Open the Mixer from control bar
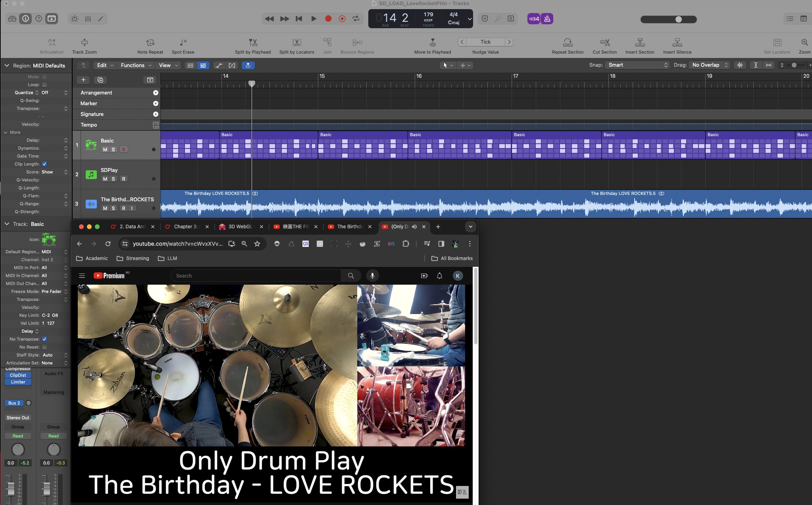This screenshot has width=812, height=505. 88,19
